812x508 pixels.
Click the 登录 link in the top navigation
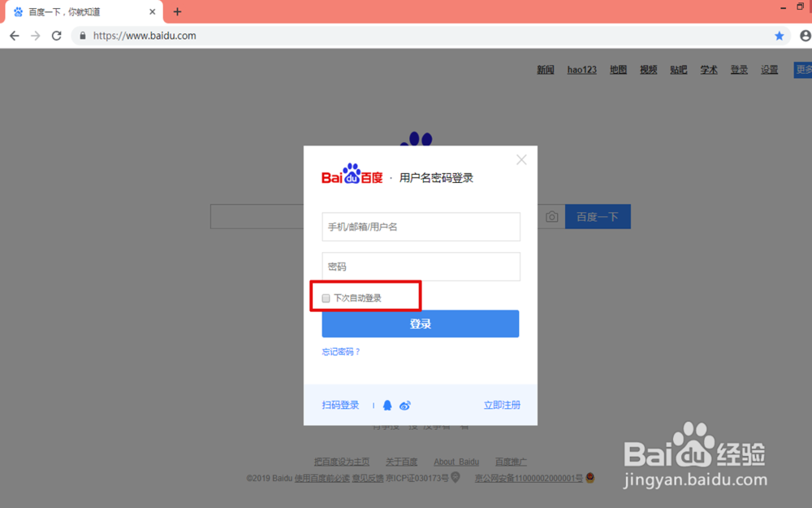(x=739, y=69)
